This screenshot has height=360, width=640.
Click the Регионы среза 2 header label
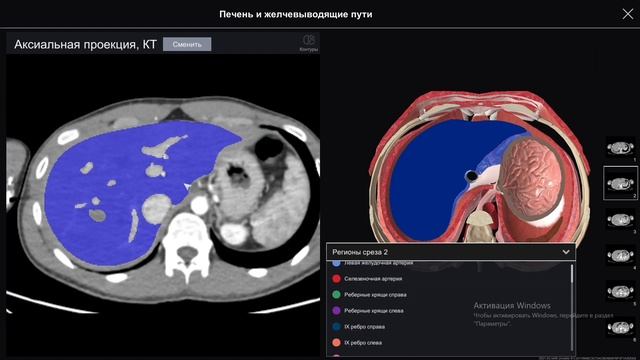tap(360, 252)
